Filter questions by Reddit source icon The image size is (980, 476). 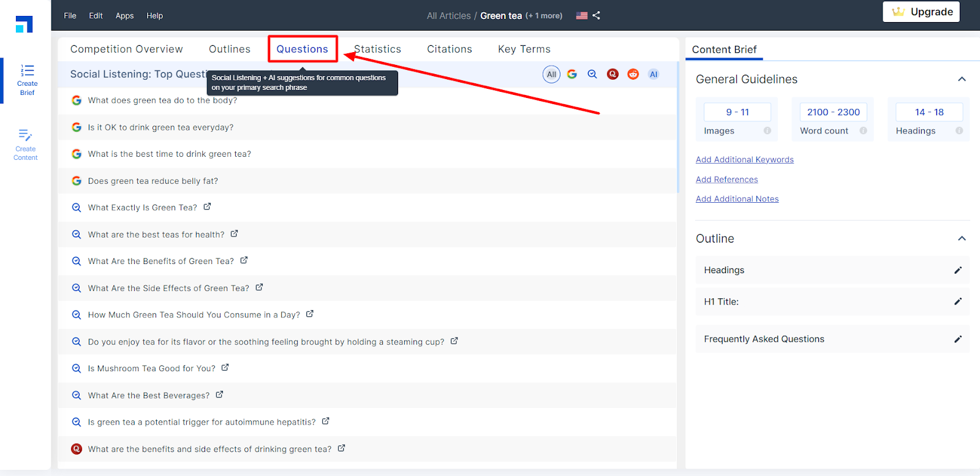[633, 74]
